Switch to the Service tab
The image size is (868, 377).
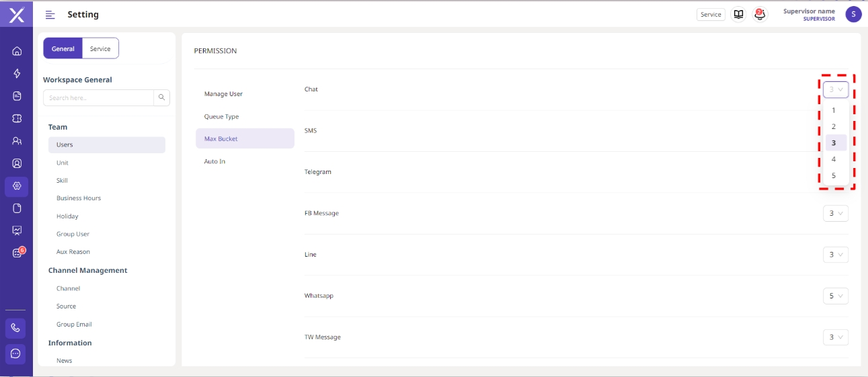[x=100, y=48]
